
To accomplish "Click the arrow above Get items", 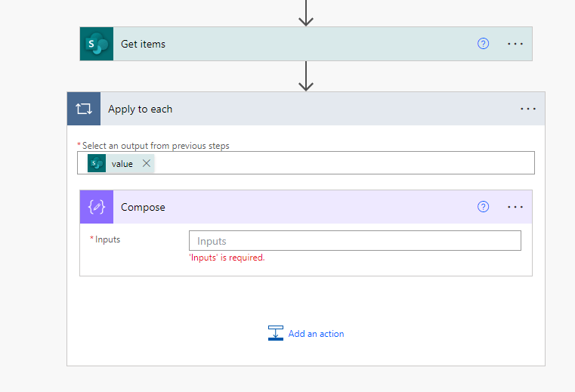I will click(x=306, y=13).
